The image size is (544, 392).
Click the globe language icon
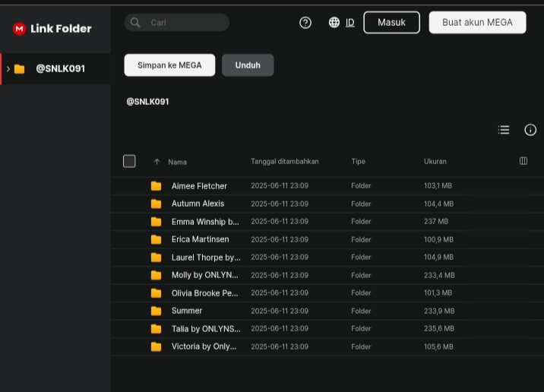(334, 23)
